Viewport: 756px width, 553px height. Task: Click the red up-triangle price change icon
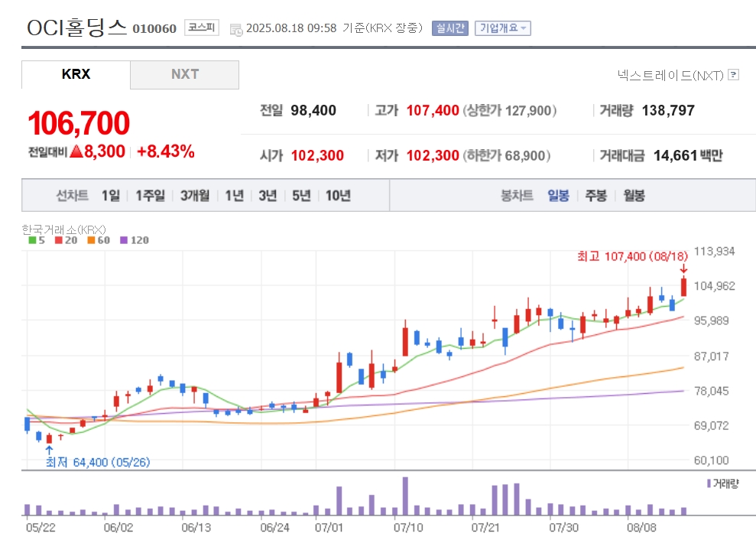pyautogui.click(x=76, y=151)
